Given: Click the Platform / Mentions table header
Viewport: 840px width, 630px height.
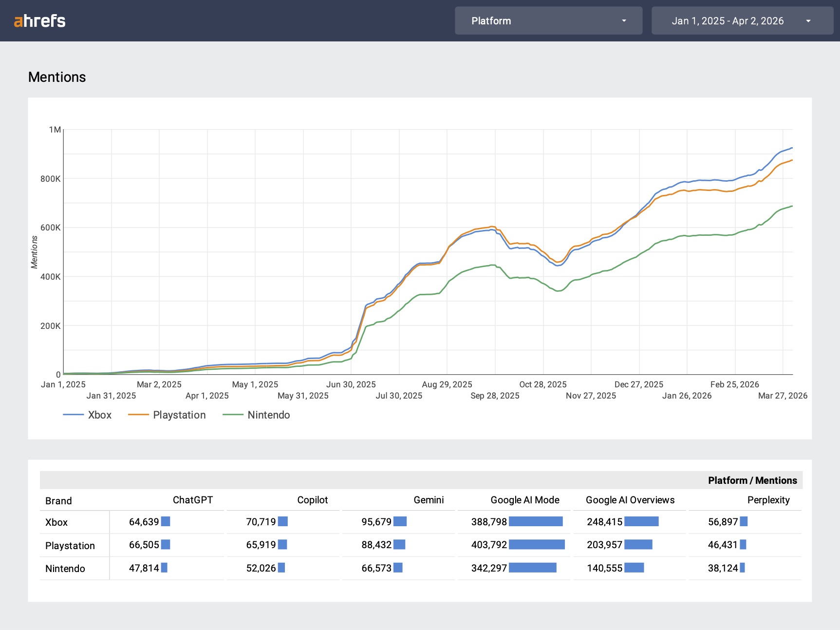Looking at the screenshot, I should [x=752, y=480].
